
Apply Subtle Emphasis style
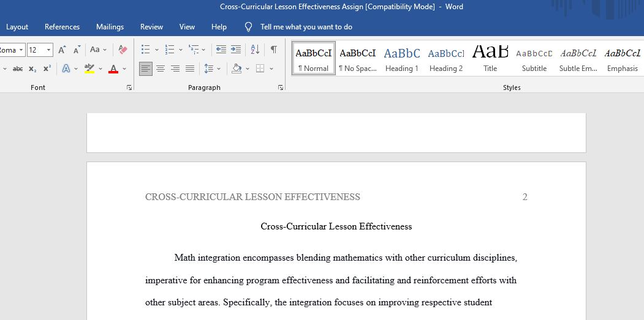pos(578,58)
